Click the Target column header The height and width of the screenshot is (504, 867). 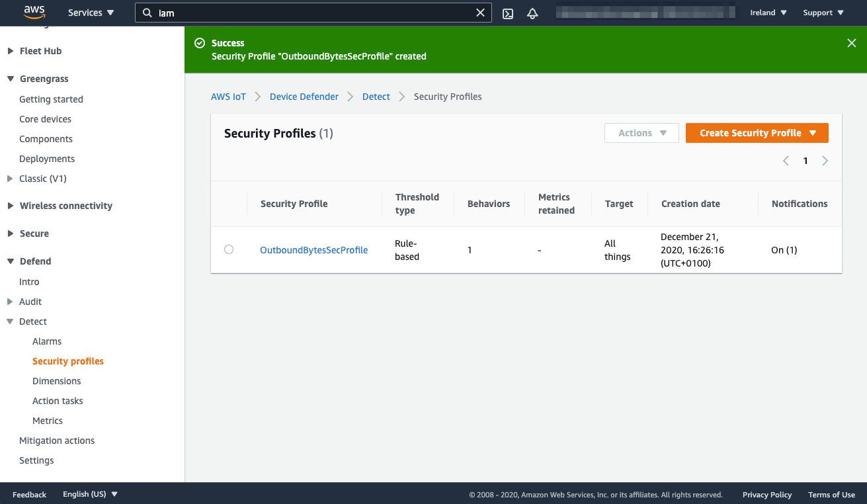click(x=619, y=204)
